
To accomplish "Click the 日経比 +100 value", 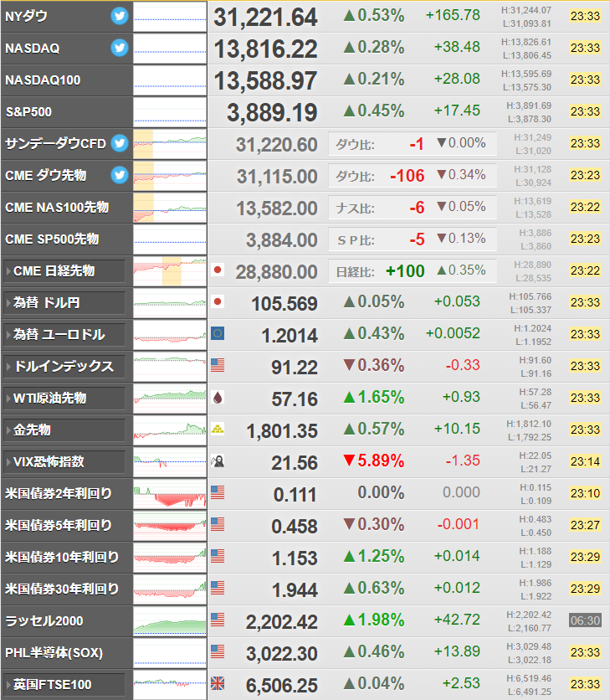I will pyautogui.click(x=405, y=271).
